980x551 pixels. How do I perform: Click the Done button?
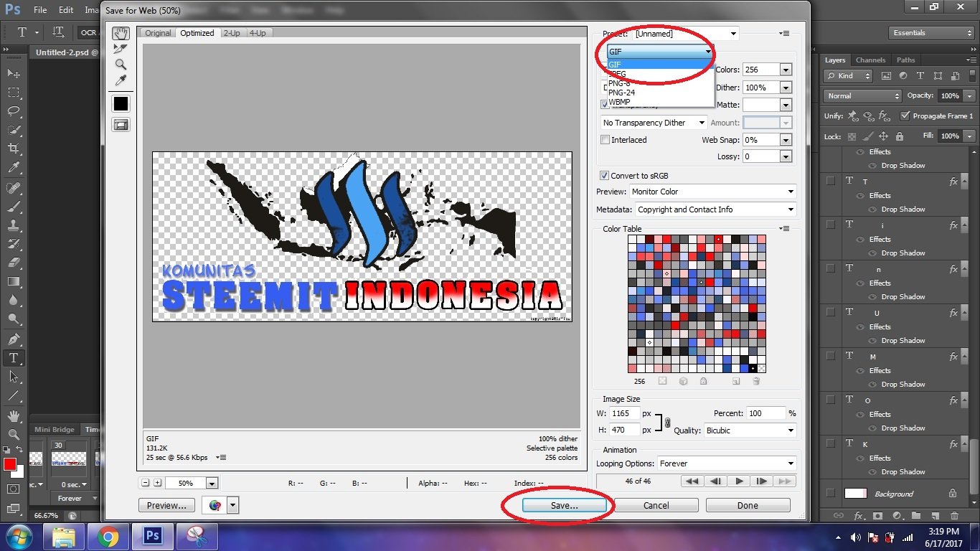point(748,505)
